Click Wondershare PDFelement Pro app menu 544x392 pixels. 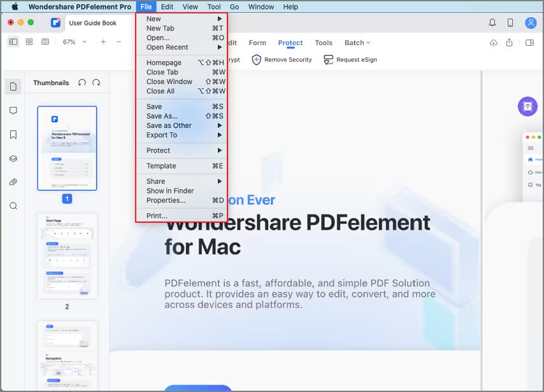point(80,6)
